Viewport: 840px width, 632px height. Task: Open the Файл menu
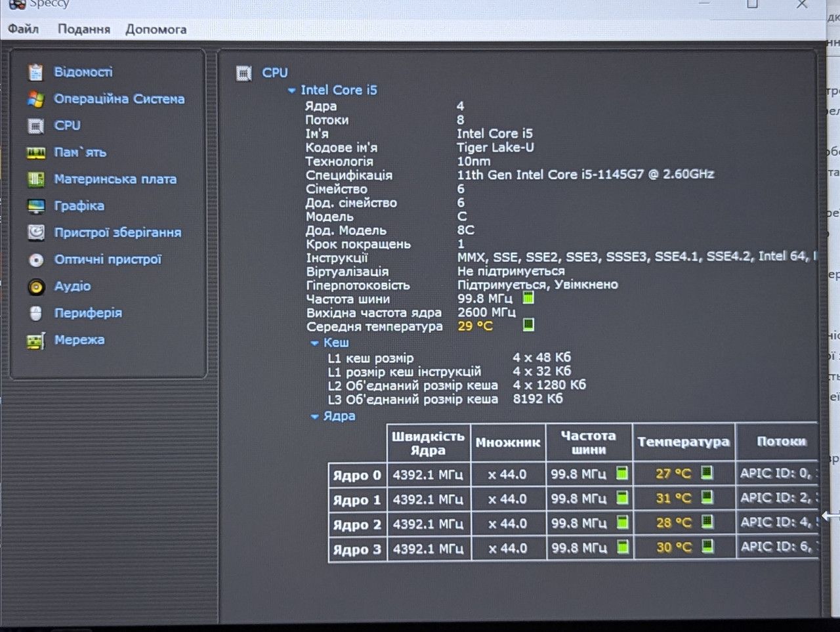(x=23, y=30)
